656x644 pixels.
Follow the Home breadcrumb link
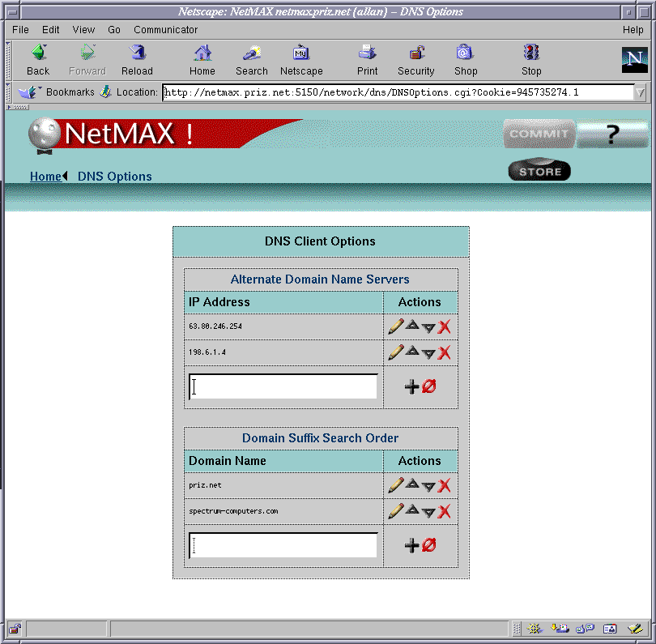[45, 177]
